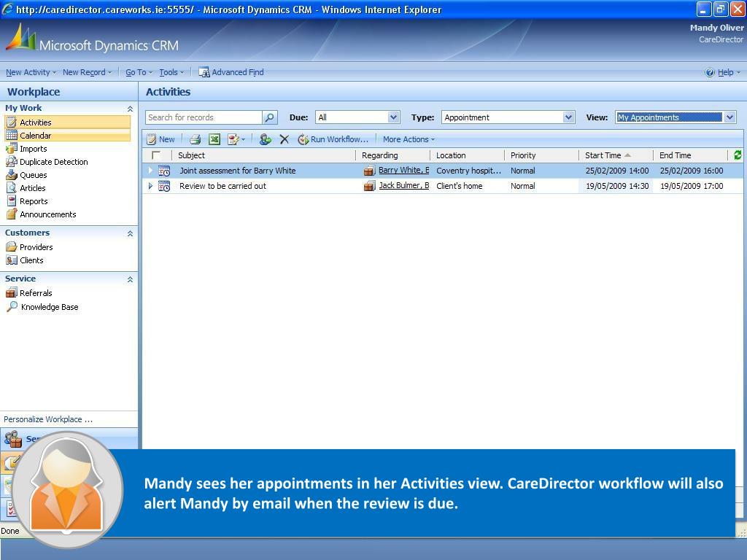This screenshot has height=560, width=747.
Task: Click appointment icon on Review row
Action: coord(164,186)
